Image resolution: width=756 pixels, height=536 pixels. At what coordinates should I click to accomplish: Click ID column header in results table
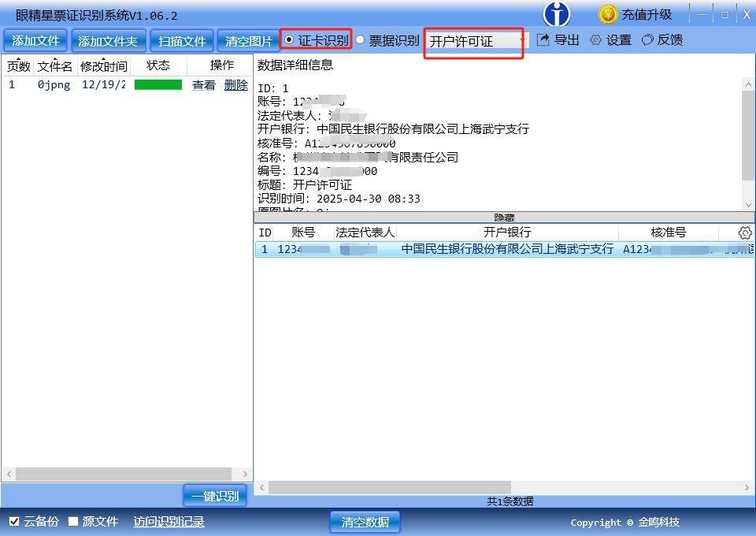265,233
